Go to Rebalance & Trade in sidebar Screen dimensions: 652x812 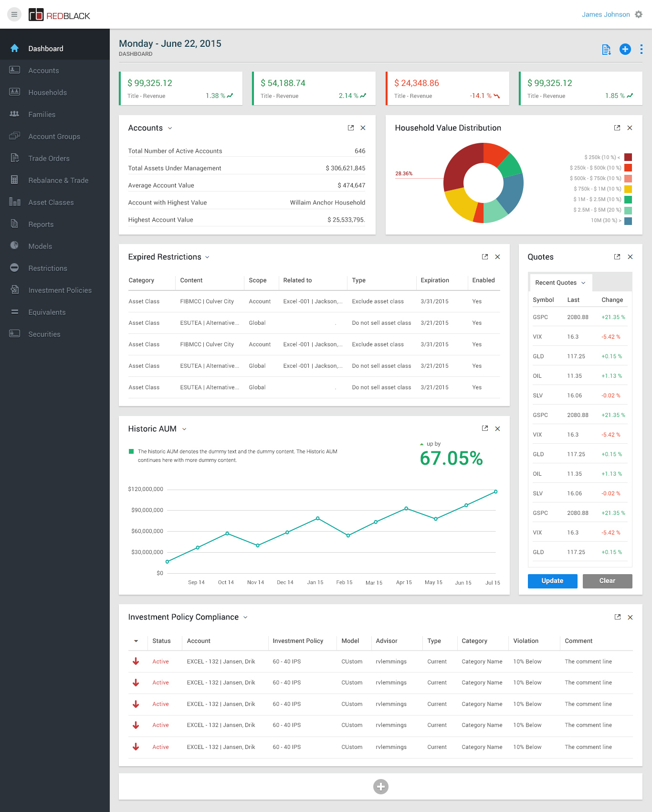[58, 181]
